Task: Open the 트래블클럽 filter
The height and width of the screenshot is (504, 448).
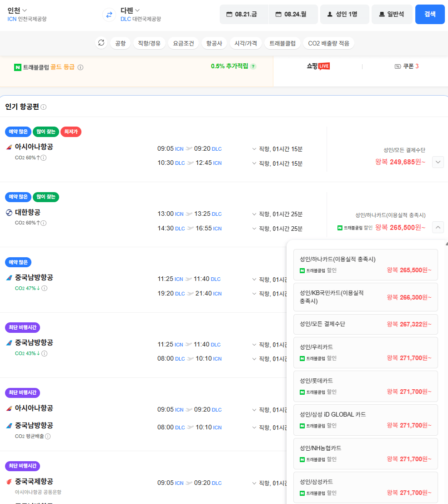Action: coord(282,43)
